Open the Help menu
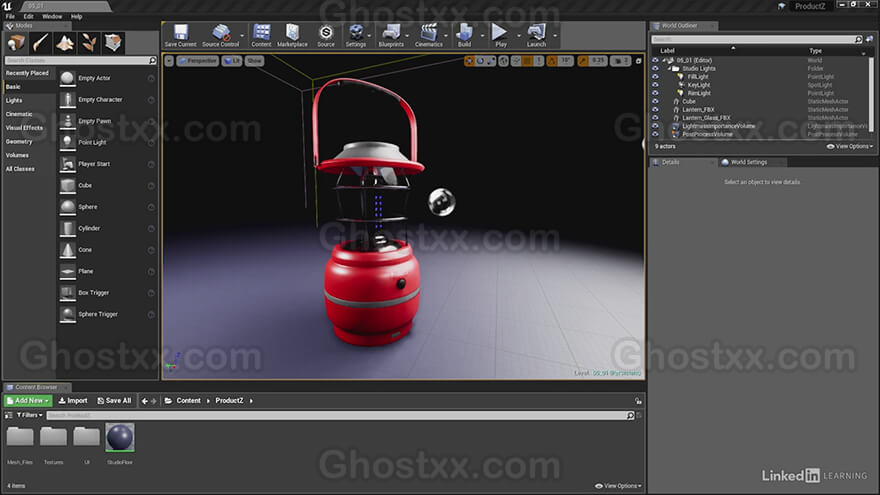 [76, 16]
